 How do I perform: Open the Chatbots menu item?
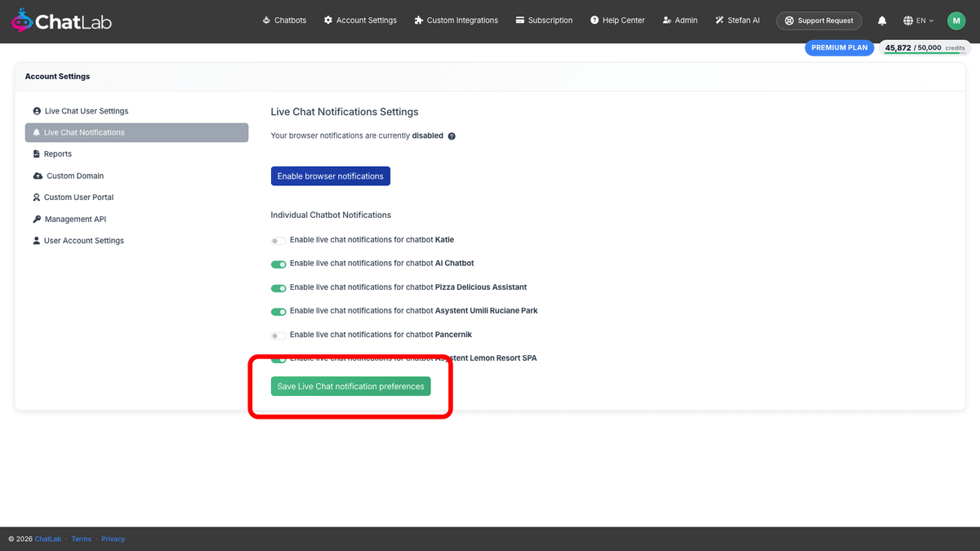284,20
